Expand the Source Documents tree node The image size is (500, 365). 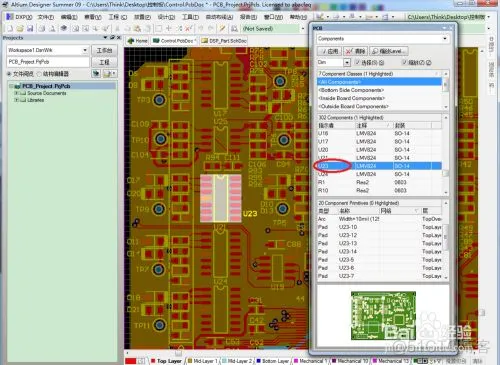16,93
